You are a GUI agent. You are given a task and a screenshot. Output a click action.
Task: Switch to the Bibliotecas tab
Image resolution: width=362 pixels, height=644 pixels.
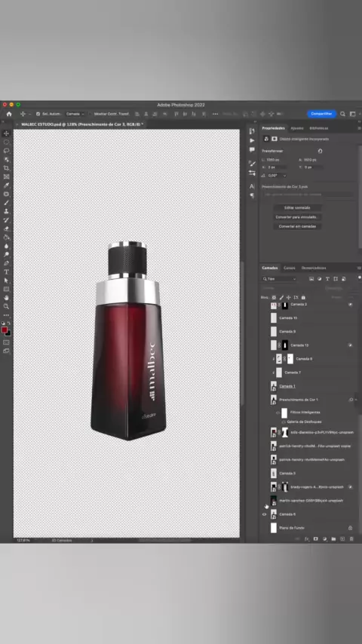[319, 128]
